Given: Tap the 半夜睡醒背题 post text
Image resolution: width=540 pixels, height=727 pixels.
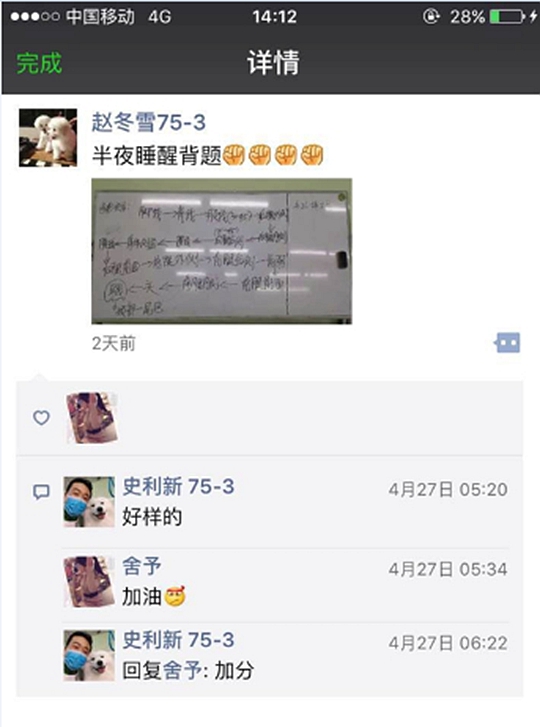Looking at the screenshot, I should (x=156, y=155).
